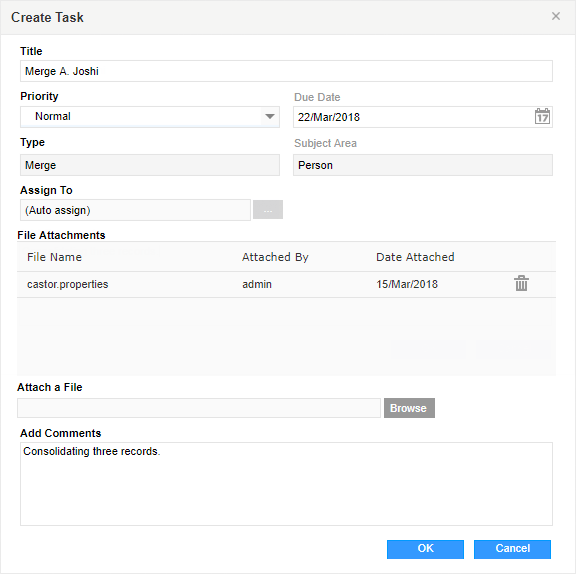The height and width of the screenshot is (574, 576).
Task: Delete the castor.properties attachment
Action: (x=521, y=284)
